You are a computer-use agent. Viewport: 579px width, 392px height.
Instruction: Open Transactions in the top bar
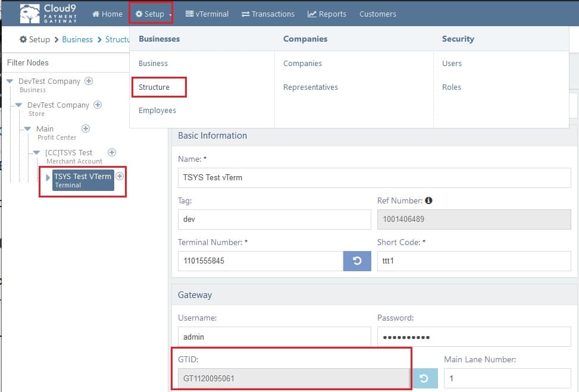point(268,14)
